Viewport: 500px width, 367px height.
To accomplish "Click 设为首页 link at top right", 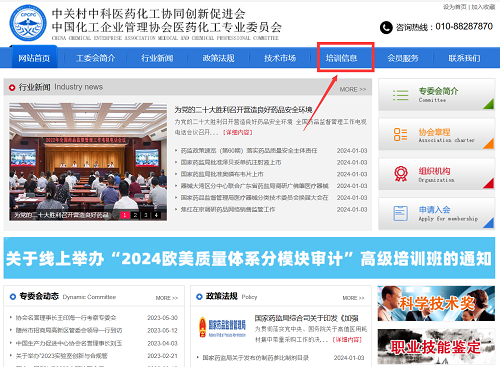I will click(455, 7).
